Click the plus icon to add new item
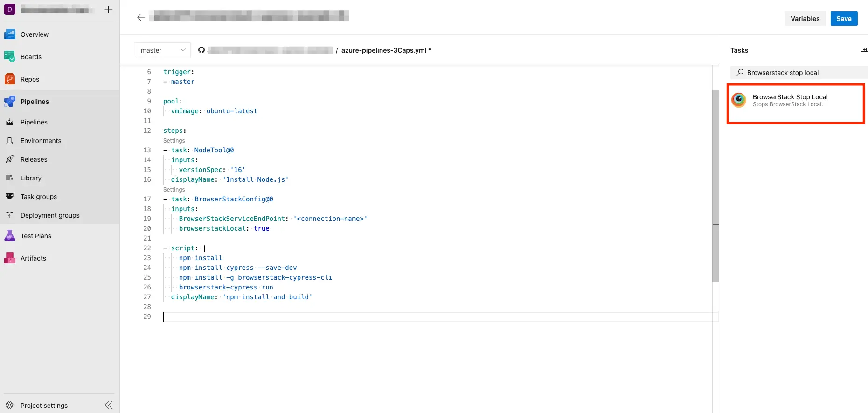 [108, 9]
